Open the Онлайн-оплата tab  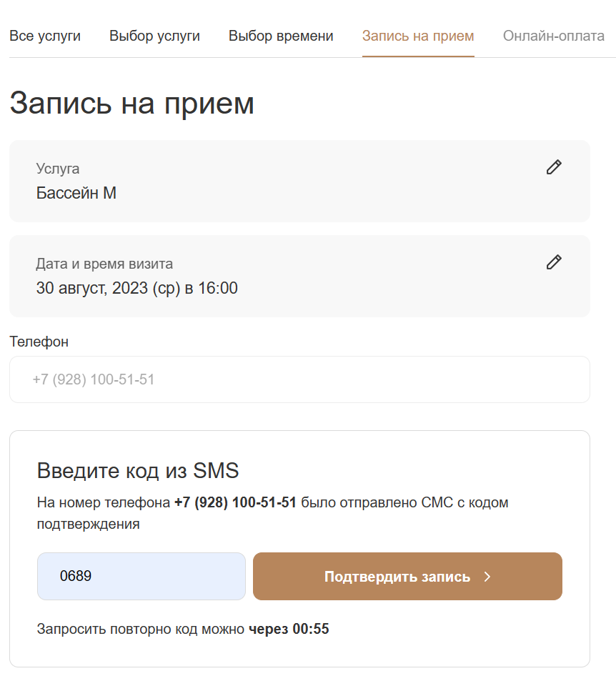554,36
